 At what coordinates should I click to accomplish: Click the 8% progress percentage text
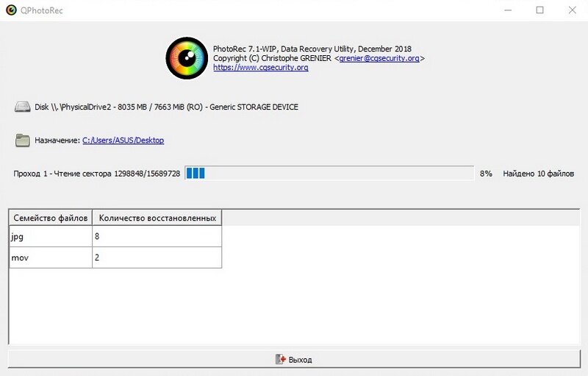486,174
